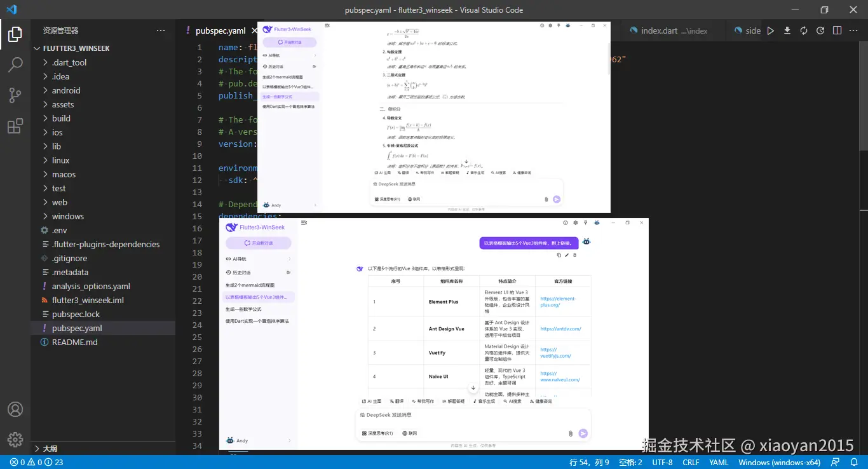Toggle 深度思考(R1) in upper WinSeek window
Image resolution: width=868 pixels, height=469 pixels.
tap(388, 199)
